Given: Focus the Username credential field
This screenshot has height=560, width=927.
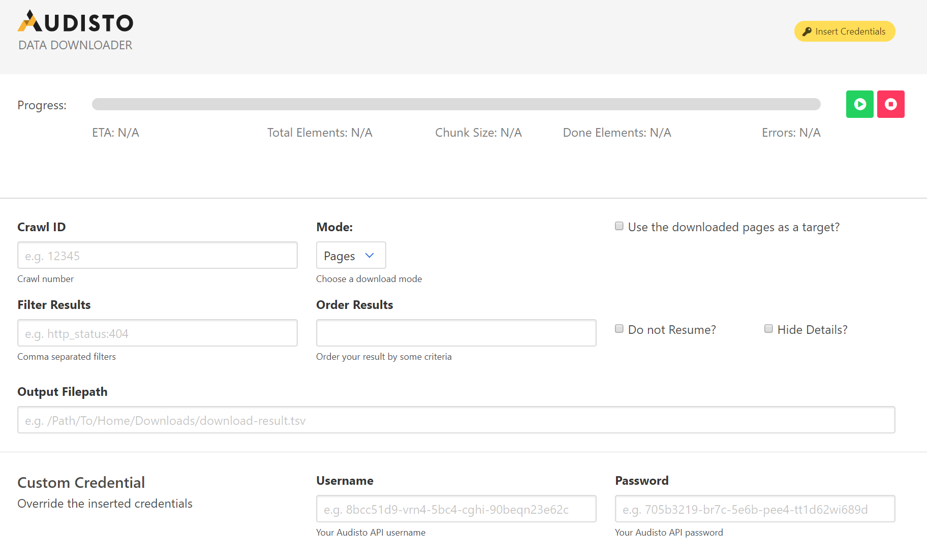Looking at the screenshot, I should (x=456, y=509).
